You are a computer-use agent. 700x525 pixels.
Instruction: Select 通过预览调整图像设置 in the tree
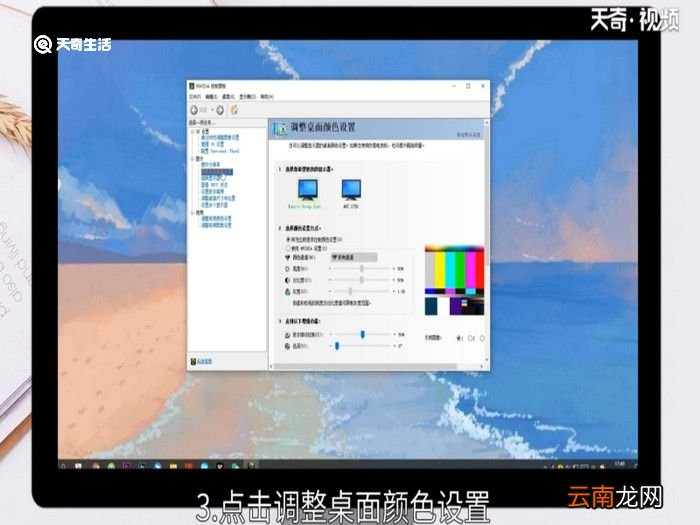tap(220, 138)
